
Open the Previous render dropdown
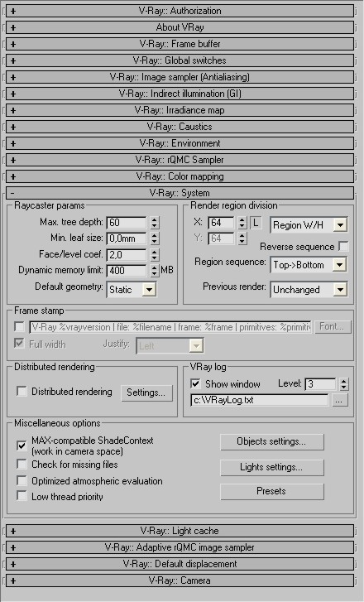pyautogui.click(x=309, y=290)
